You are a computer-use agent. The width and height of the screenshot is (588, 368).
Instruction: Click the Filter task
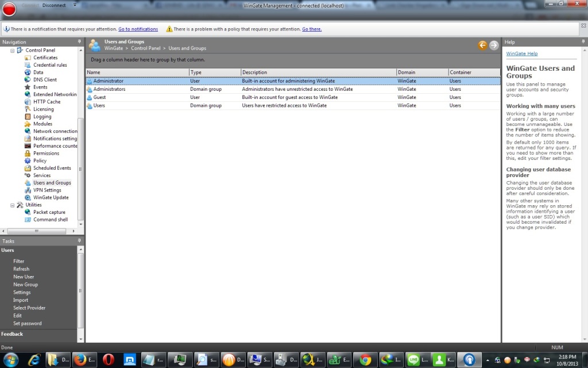19,262
